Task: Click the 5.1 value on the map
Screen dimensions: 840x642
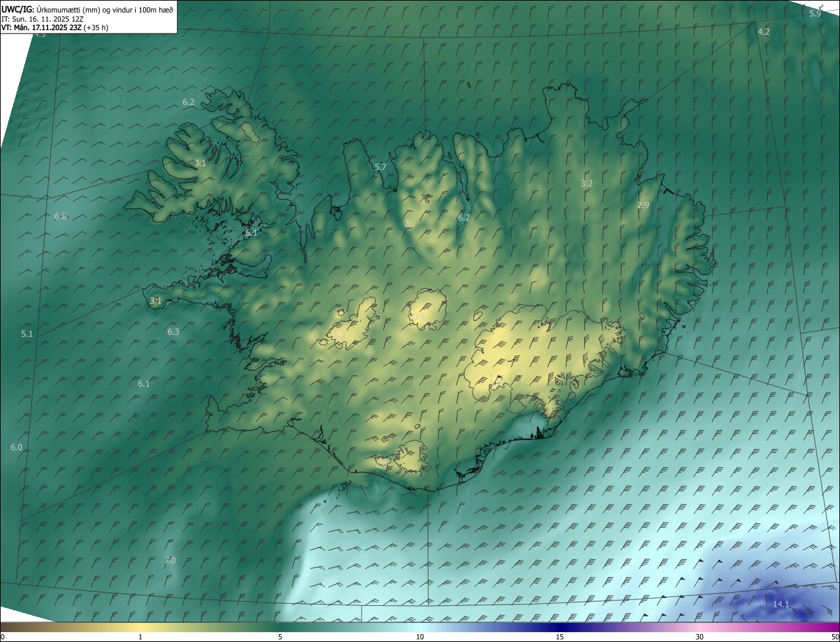Action: (27, 334)
